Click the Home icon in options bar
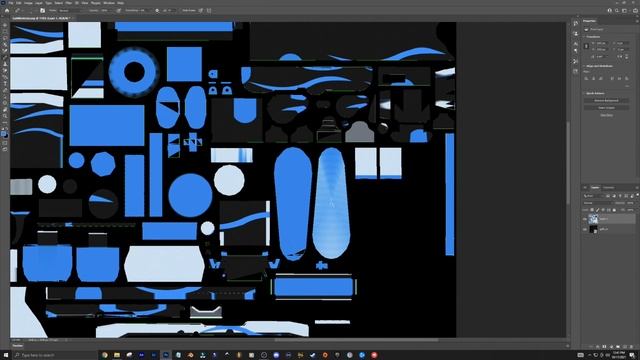This screenshot has width=640, height=360. [x=7, y=11]
